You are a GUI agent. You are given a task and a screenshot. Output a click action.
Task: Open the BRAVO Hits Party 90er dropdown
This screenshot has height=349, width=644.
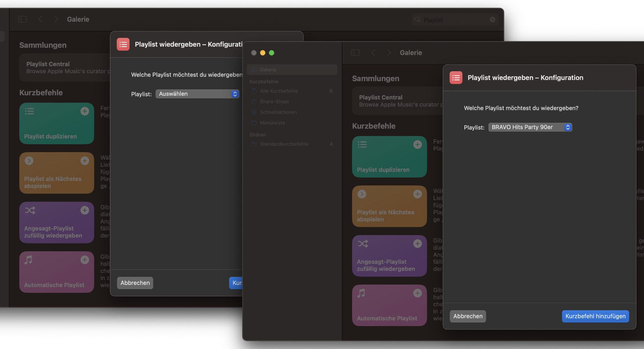[x=530, y=127]
